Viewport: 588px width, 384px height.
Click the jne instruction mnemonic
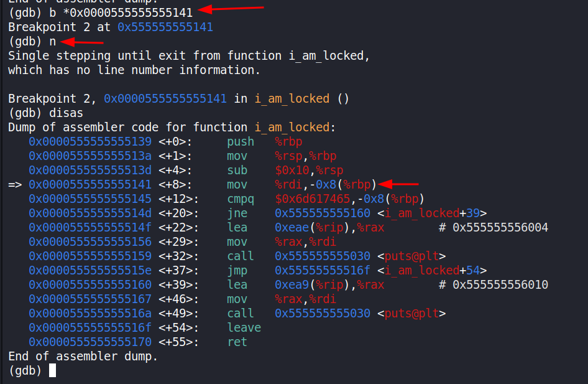[x=237, y=213]
